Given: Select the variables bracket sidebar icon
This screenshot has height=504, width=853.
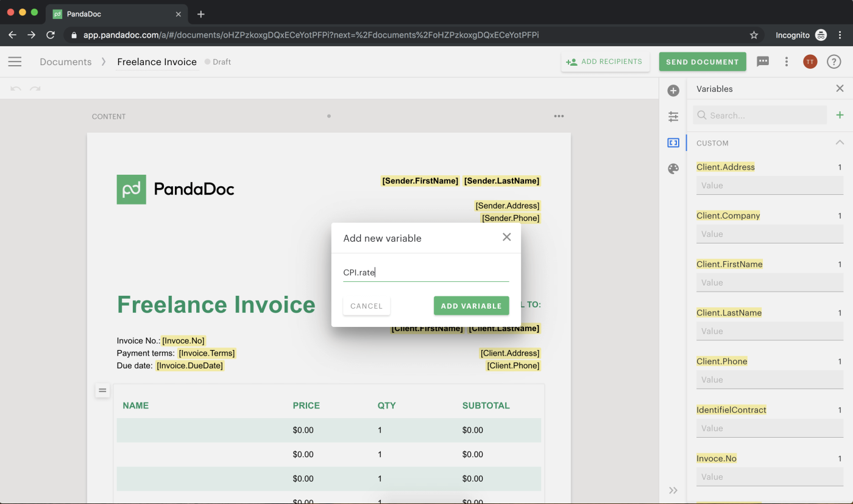Looking at the screenshot, I should 673,142.
